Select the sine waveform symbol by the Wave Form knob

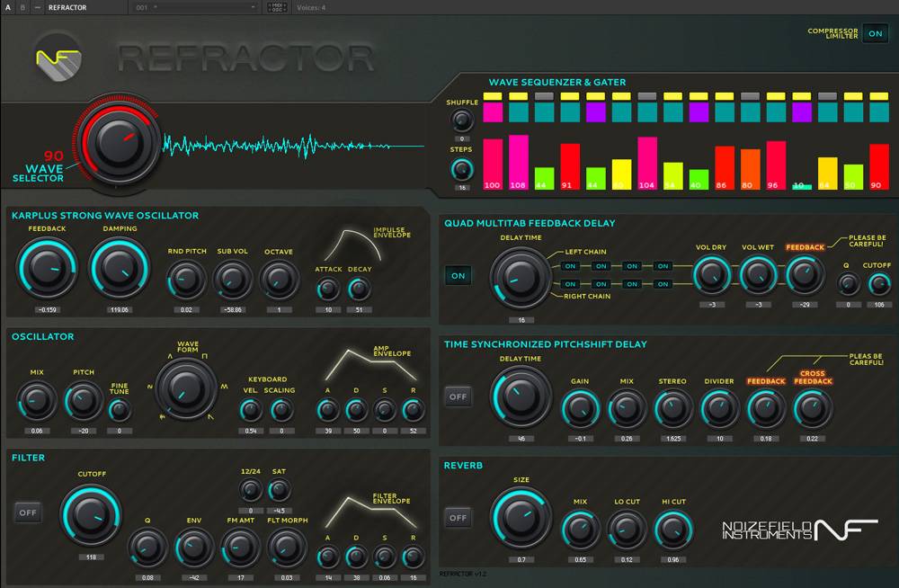(150, 387)
